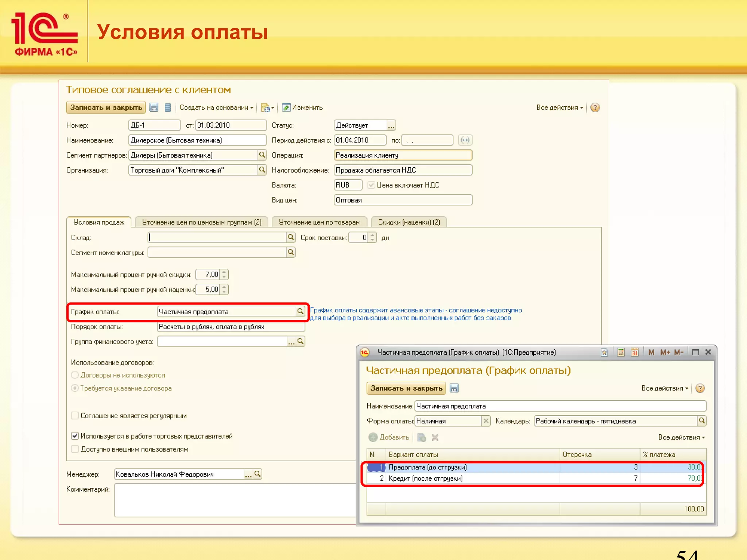The height and width of the screenshot is (560, 747).
Task: Open calendar icon in popup title bar
Action: [635, 352]
